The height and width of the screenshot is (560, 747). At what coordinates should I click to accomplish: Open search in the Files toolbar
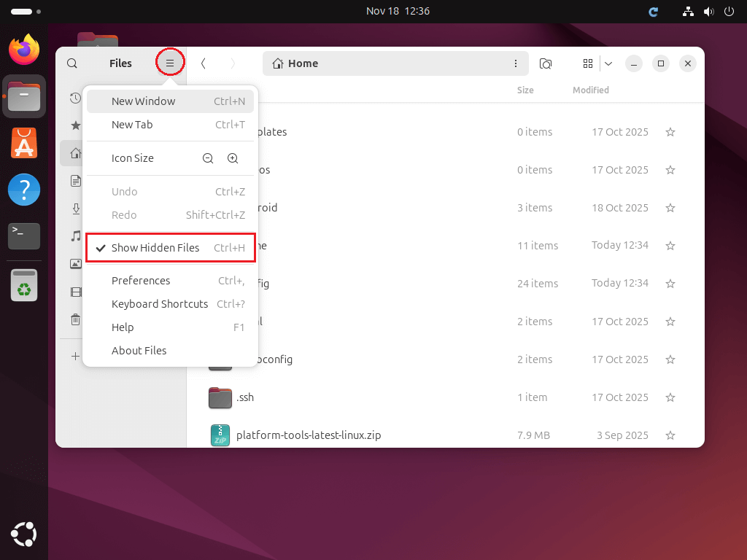click(x=72, y=63)
